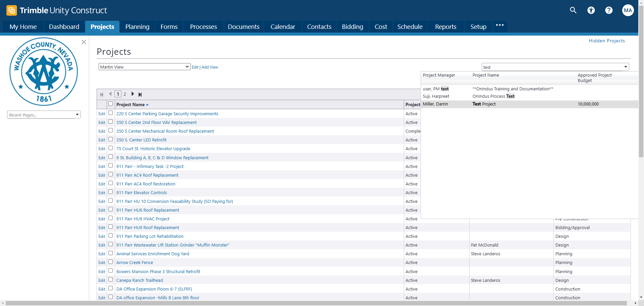Viewport: 644px width, 306px height.
Task: Click the search field containing 'test'
Action: point(552,67)
